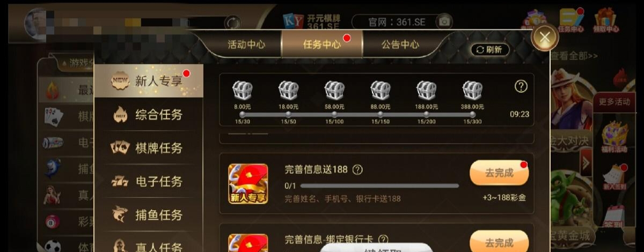Open the 领取中心 gift icon
644x252 pixels.
[606, 20]
